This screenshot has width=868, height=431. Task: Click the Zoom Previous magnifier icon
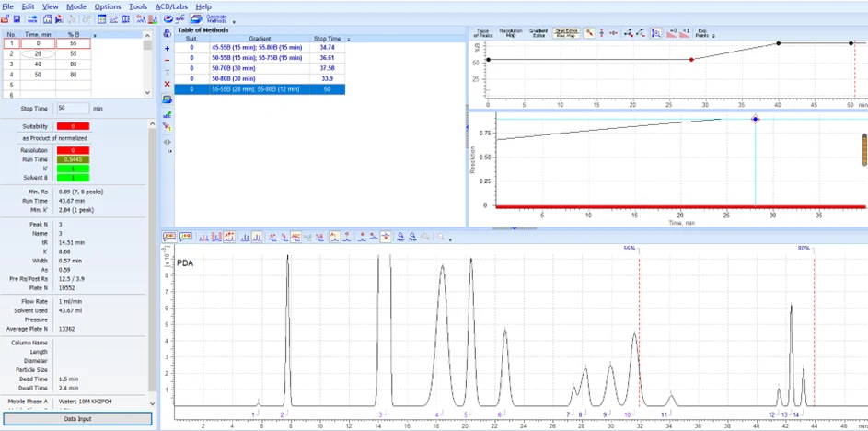point(412,237)
